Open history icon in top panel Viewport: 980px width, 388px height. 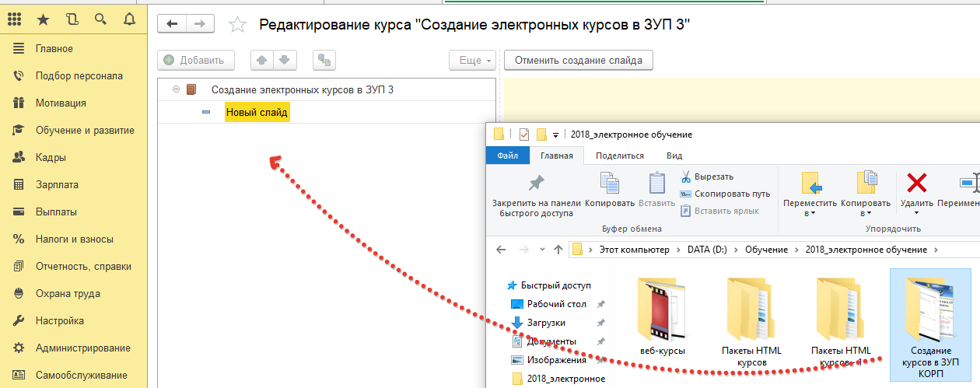[73, 19]
